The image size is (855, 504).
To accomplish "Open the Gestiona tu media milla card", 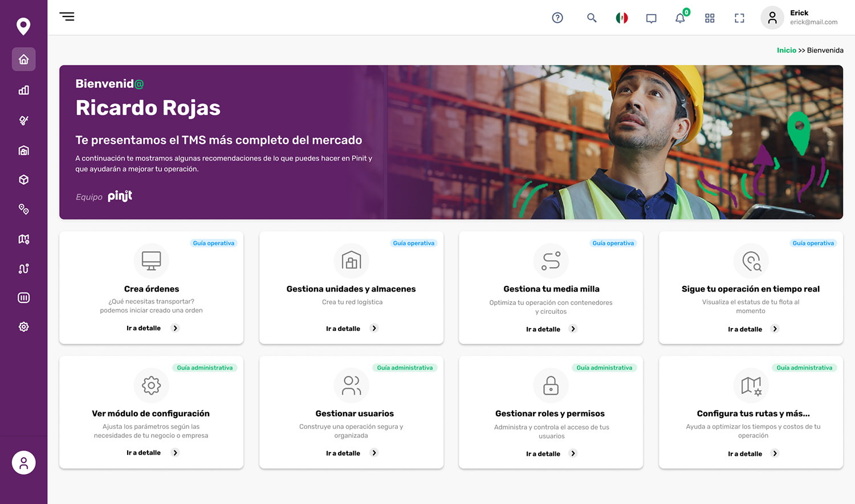I will point(551,288).
